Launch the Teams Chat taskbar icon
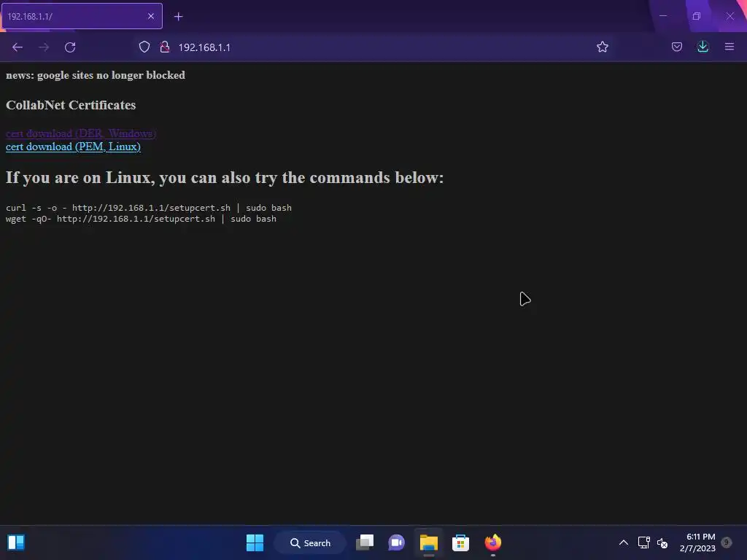Screen dimensions: 747x560 point(396,542)
